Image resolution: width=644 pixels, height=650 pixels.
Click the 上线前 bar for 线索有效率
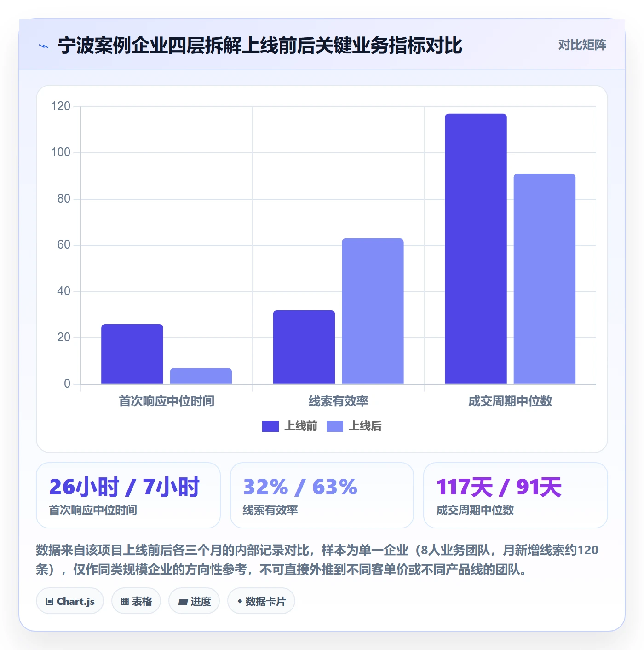(304, 347)
